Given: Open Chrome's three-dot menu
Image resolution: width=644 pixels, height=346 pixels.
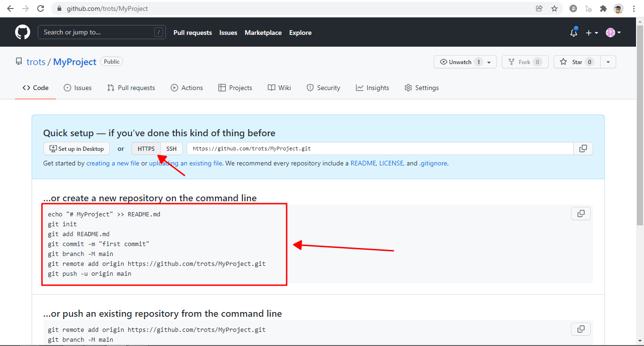Looking at the screenshot, I should 634,8.
